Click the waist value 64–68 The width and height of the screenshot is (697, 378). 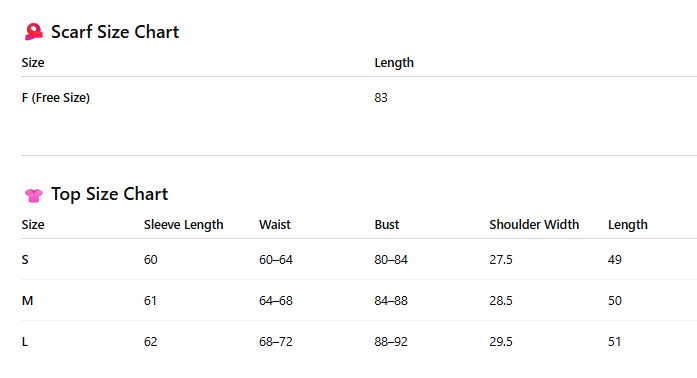[x=276, y=301]
